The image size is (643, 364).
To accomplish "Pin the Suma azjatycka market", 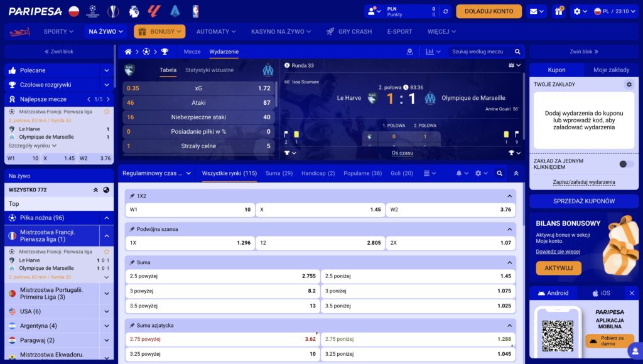I will pos(132,326).
